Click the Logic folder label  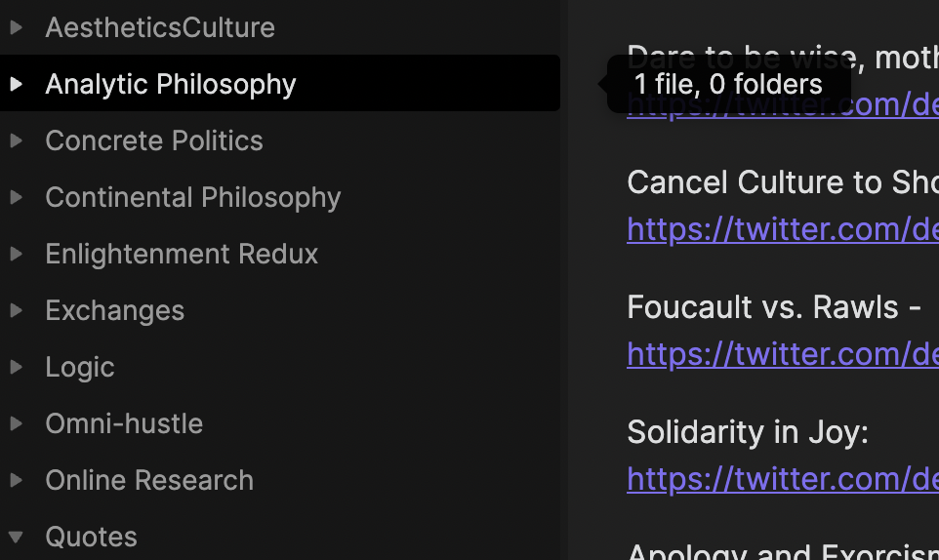(x=79, y=367)
